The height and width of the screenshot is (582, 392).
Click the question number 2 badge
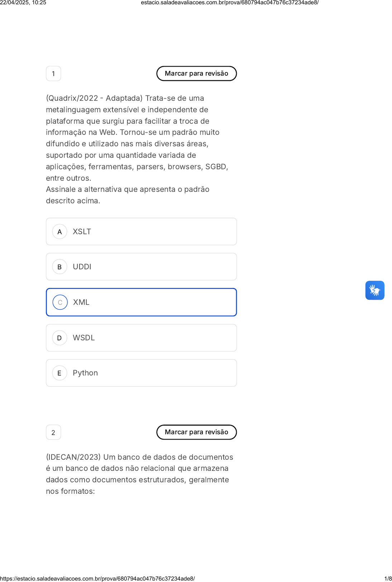tap(53, 432)
